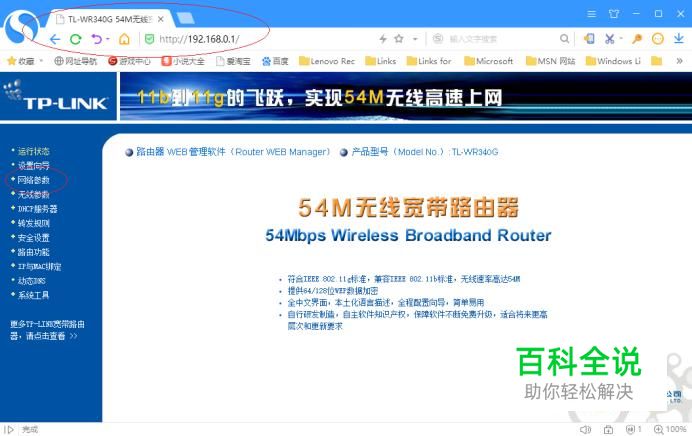Viewport: 692px width, 436px height.
Task: Click the magnifier search button
Action: [x=564, y=39]
